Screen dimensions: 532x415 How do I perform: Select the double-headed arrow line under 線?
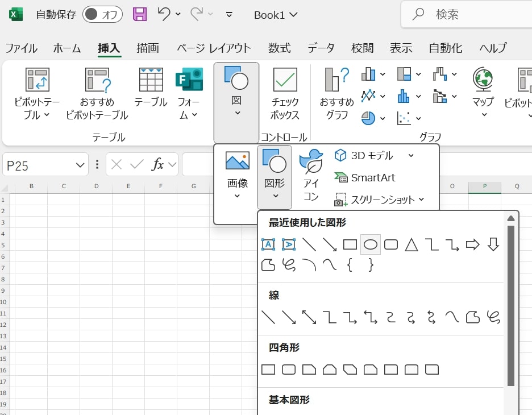pos(309,317)
